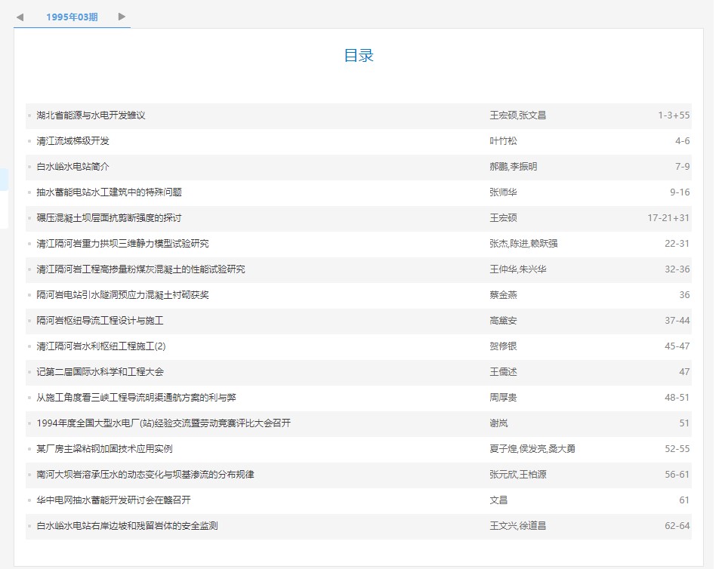Click page range 7-9
728x569 pixels.
(683, 167)
